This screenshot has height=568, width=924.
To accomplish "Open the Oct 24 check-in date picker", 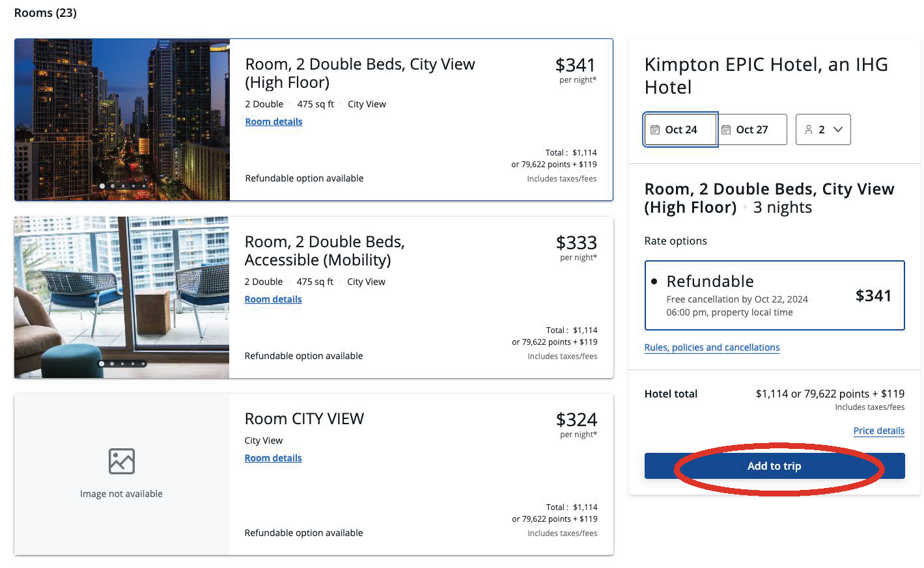I will click(x=680, y=129).
